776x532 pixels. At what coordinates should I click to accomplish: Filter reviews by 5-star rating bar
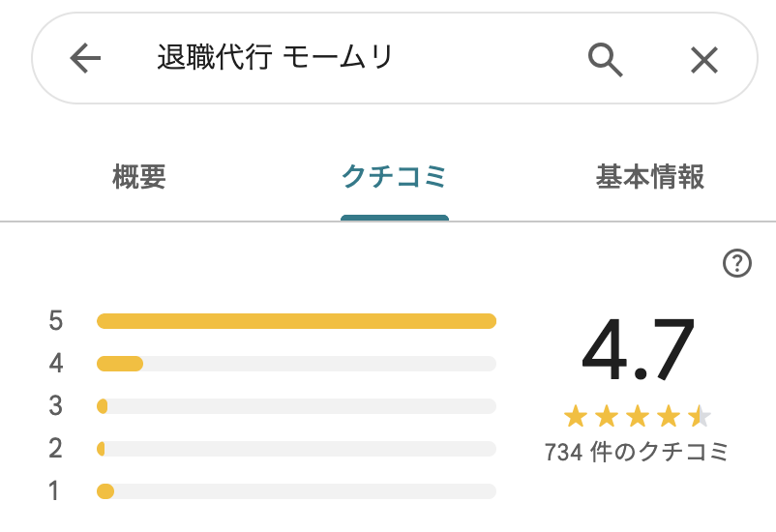point(296,321)
